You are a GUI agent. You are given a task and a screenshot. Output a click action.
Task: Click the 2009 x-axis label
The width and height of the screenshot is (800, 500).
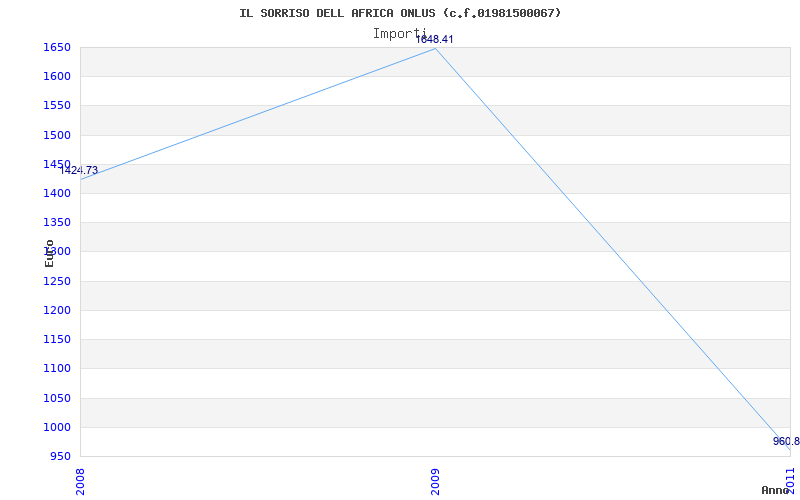tap(435, 481)
